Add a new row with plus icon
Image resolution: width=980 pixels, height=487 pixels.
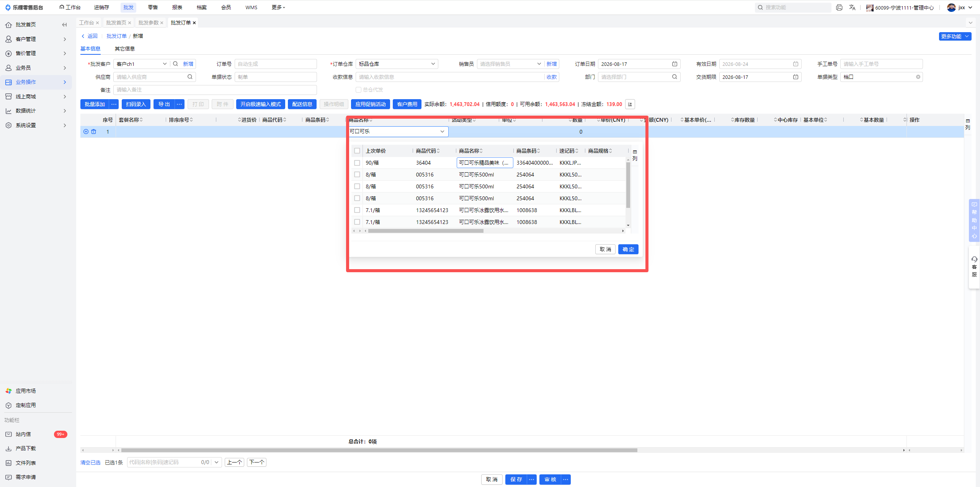click(86, 132)
